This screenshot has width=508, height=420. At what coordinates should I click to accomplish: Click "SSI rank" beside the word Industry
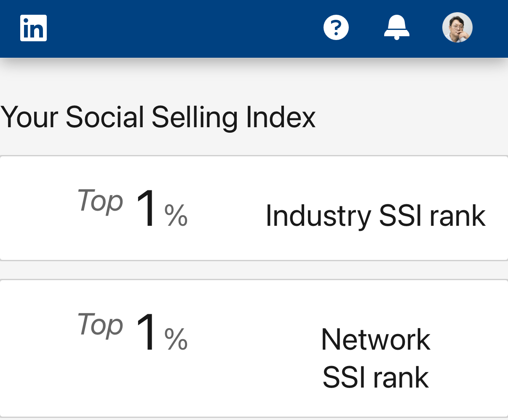pyautogui.click(x=432, y=216)
